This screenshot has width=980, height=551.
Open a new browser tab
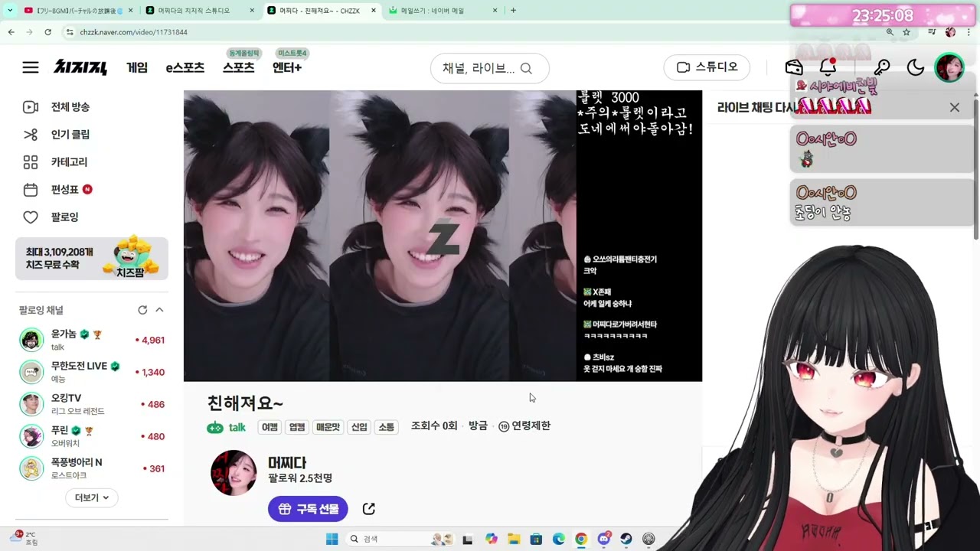click(513, 11)
